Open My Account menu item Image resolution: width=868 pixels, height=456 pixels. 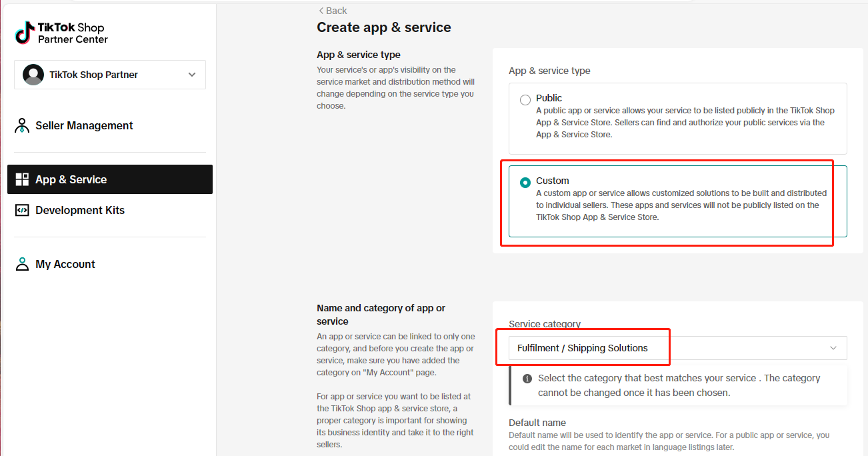click(x=110, y=264)
